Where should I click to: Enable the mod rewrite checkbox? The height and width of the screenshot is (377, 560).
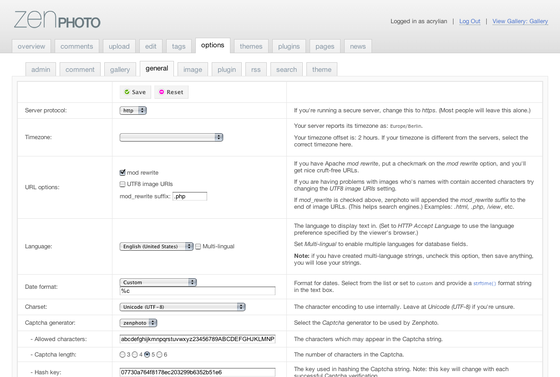coord(122,172)
